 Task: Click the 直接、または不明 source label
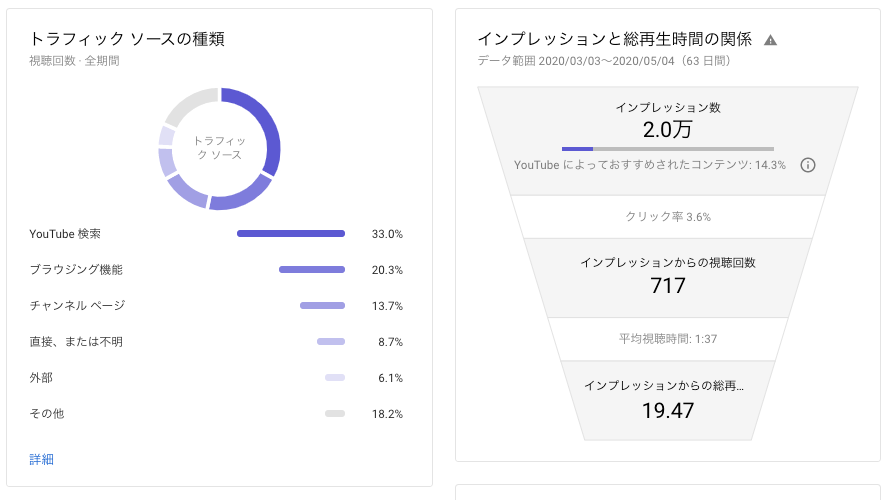(76, 342)
